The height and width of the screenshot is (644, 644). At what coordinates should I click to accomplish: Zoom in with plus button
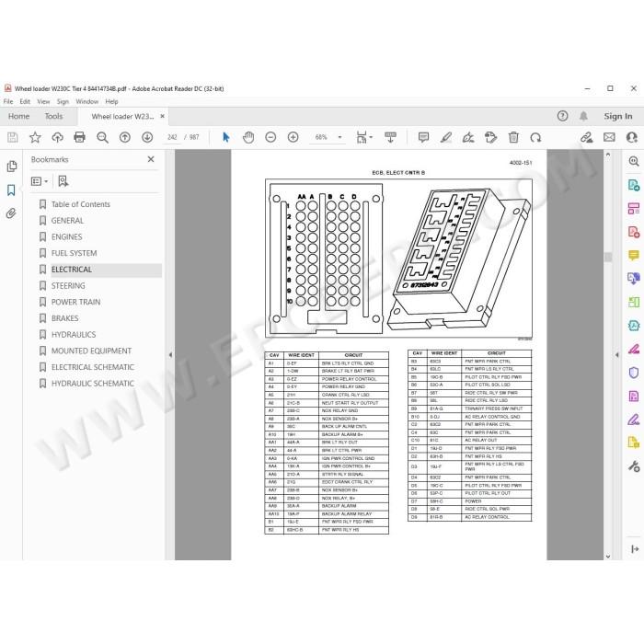[293, 137]
